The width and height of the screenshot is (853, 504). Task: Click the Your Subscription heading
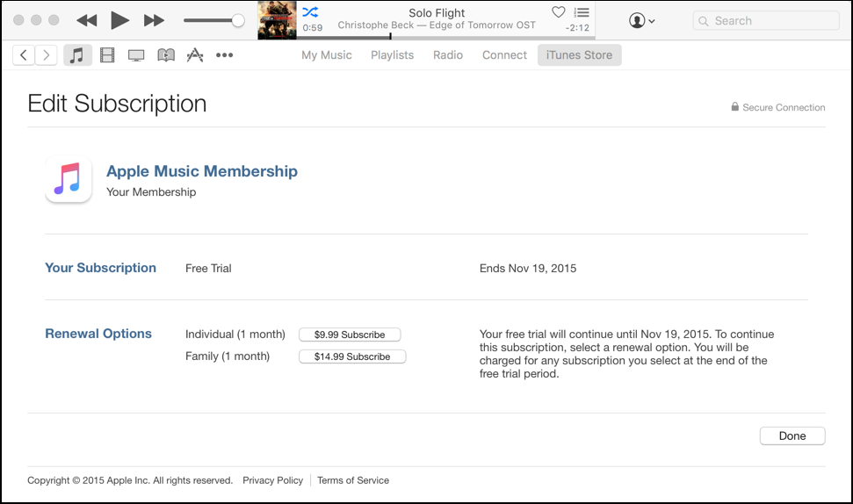101,268
